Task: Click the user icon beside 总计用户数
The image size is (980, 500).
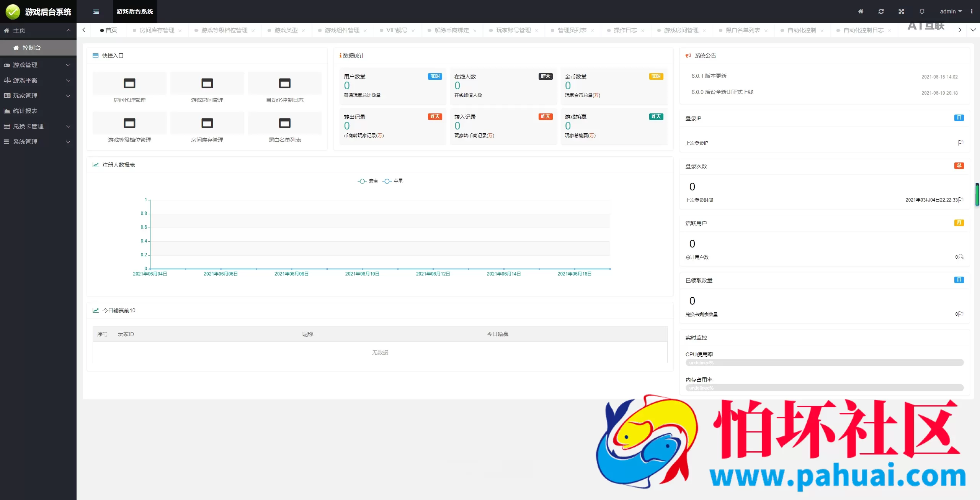Action: pyautogui.click(x=960, y=257)
